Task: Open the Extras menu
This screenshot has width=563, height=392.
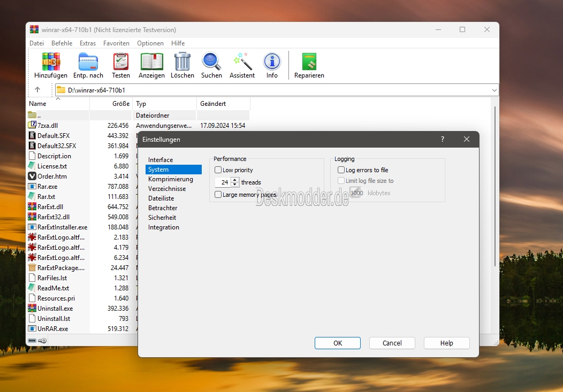Action: (x=88, y=43)
